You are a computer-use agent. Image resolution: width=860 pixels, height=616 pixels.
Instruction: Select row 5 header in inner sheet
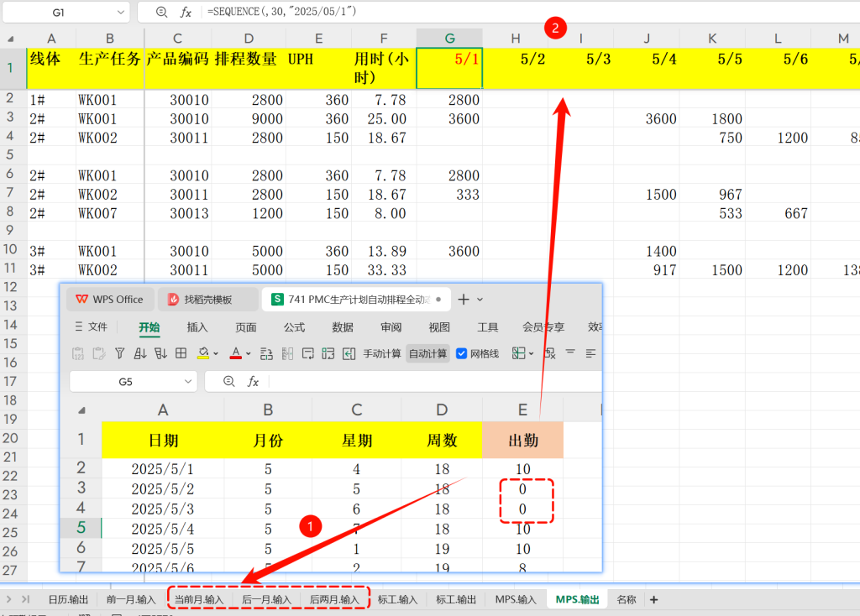point(81,528)
